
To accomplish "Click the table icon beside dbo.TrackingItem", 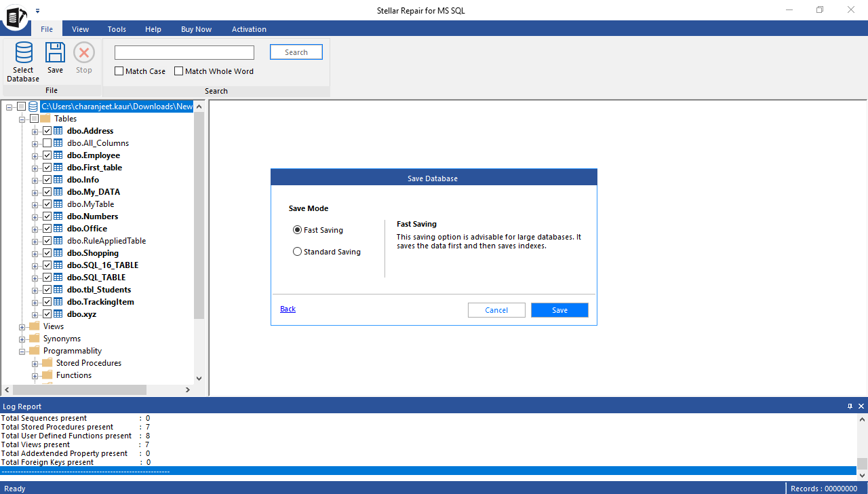I will 58,302.
